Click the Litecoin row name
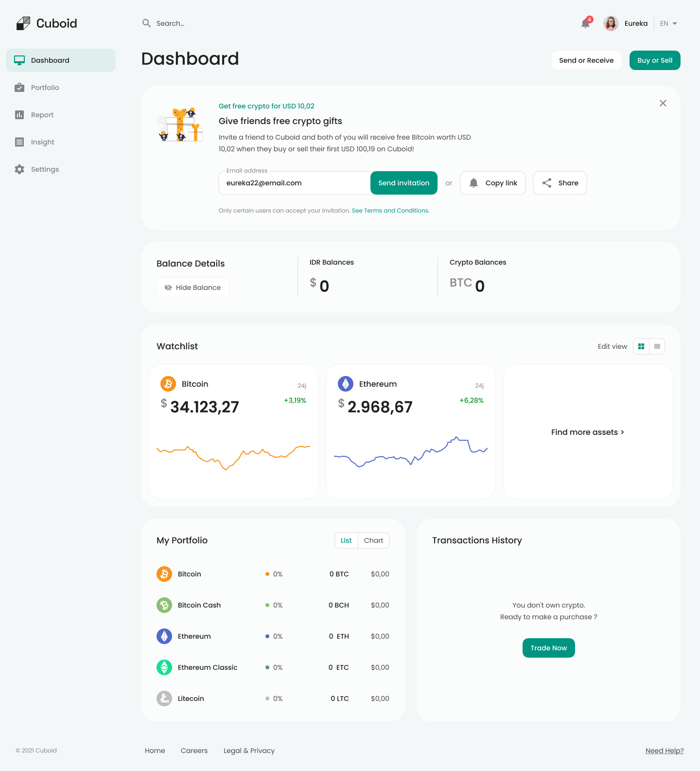Image resolution: width=700 pixels, height=771 pixels. 191,699
